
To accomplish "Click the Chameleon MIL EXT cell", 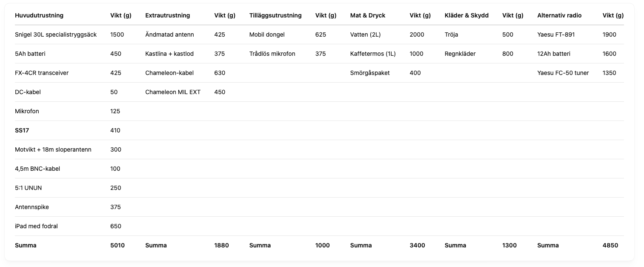I will tap(173, 92).
